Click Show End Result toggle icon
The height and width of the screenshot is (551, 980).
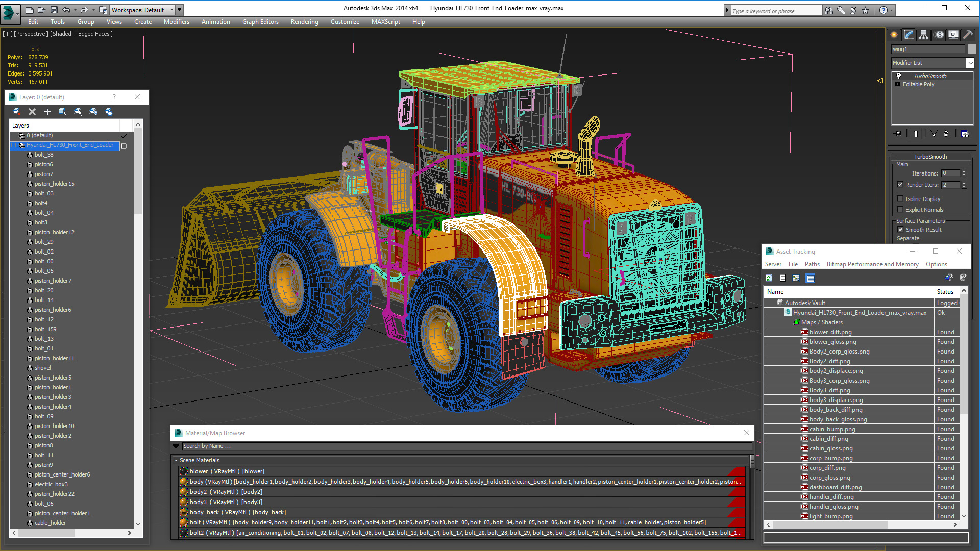[x=916, y=134]
